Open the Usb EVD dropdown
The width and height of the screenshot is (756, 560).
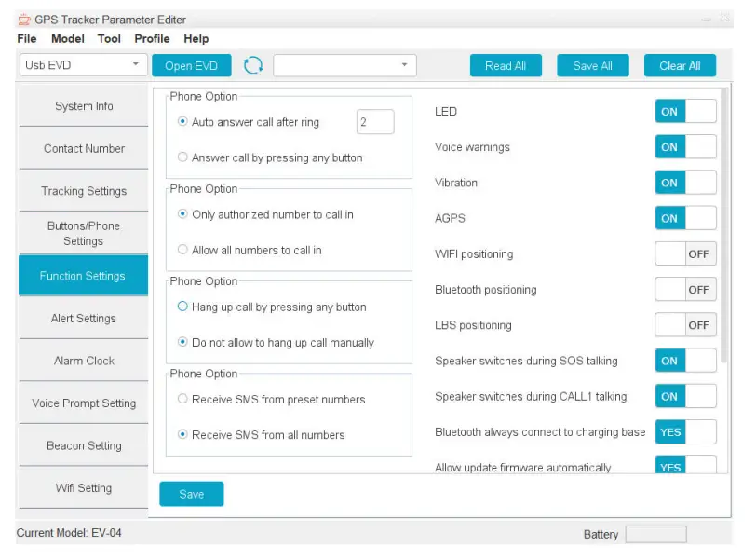84,65
